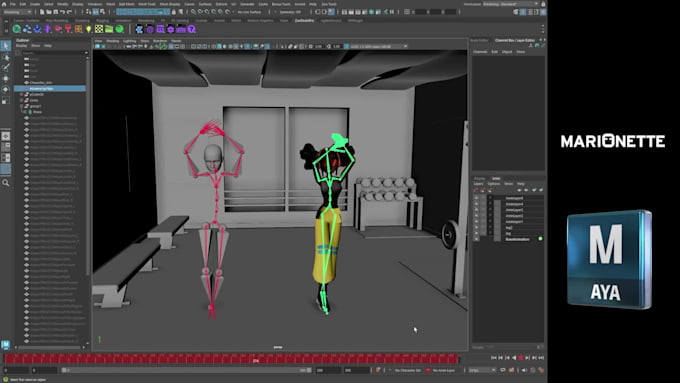Open the layer editor Options menu
The width and height of the screenshot is (680, 383).
point(494,184)
